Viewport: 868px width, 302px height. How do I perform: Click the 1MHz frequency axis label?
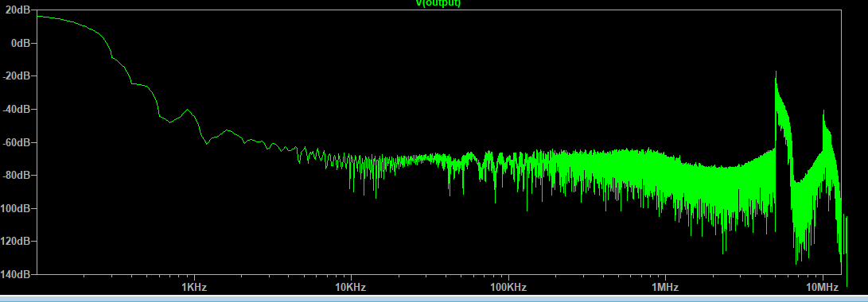point(665,287)
